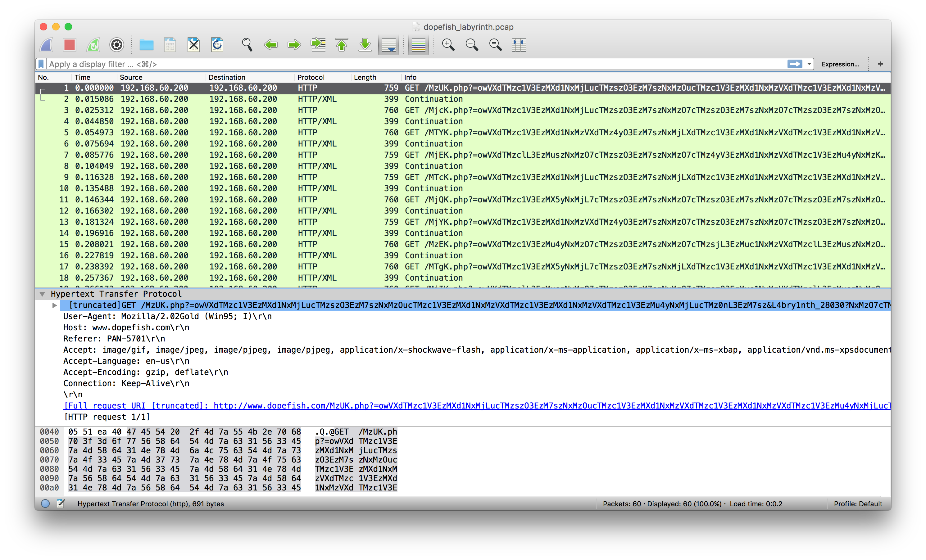Select packet 18 at time 0.257367
This screenshot has width=926, height=560.
pyautogui.click(x=463, y=278)
